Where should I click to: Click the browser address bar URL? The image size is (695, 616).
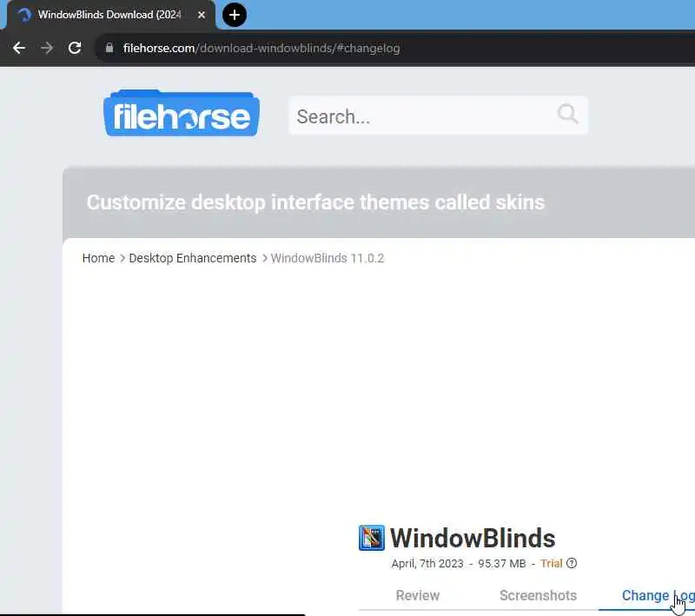(261, 48)
